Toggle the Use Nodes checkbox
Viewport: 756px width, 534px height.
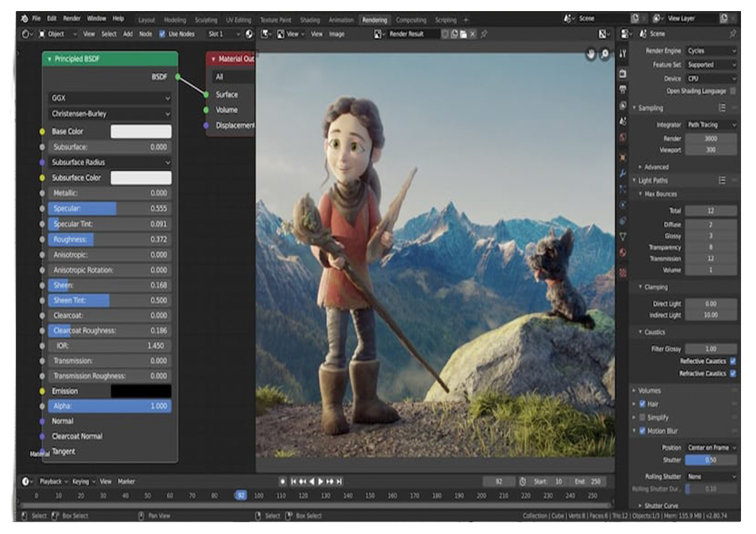[x=162, y=34]
